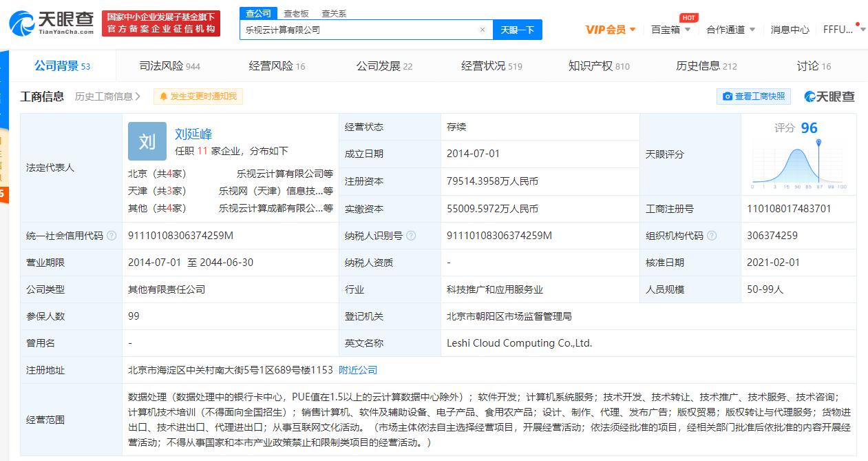
Task: Open the 经营风险 tab
Action: (277, 66)
